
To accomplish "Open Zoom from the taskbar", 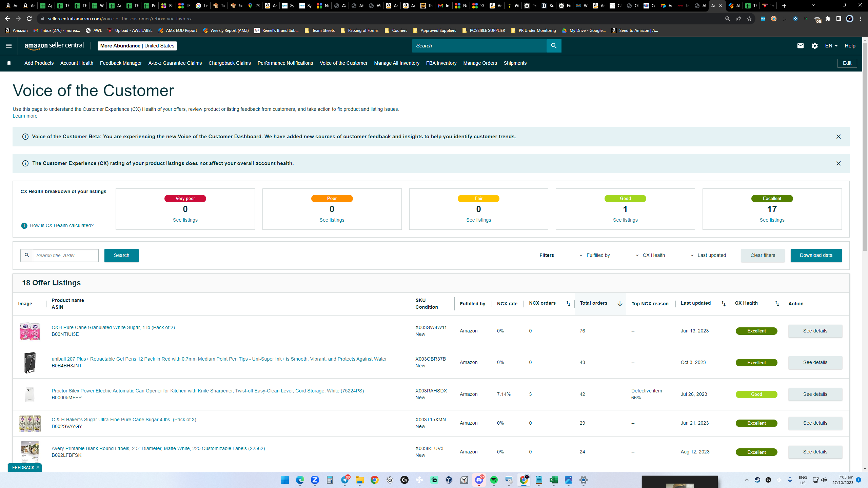I will tap(315, 480).
